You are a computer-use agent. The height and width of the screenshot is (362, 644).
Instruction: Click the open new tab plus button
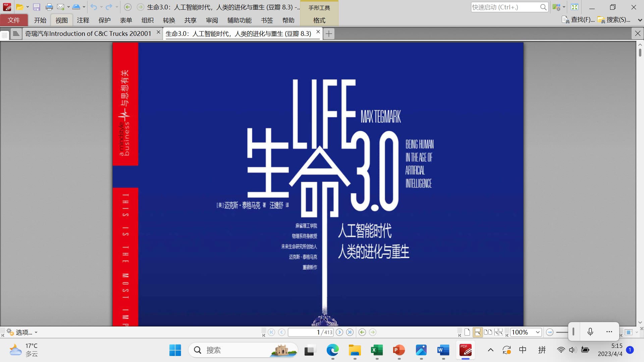329,34
